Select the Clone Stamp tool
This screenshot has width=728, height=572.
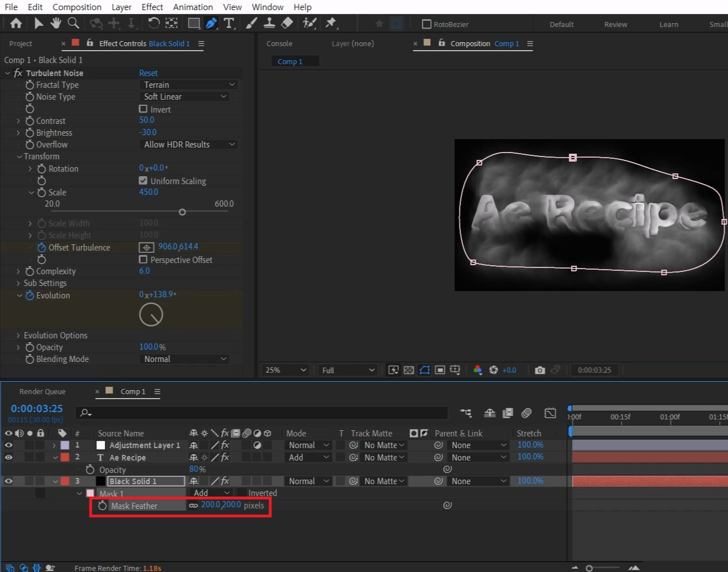point(270,23)
